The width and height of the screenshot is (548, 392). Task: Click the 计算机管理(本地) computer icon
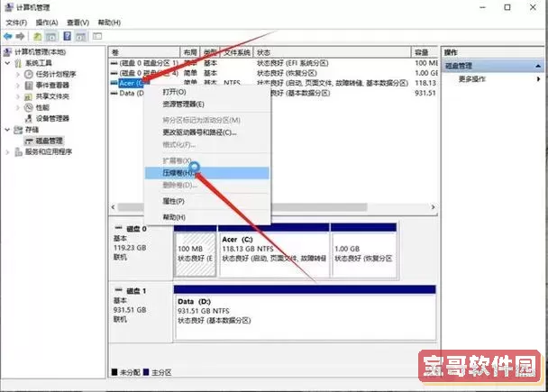click(x=8, y=52)
